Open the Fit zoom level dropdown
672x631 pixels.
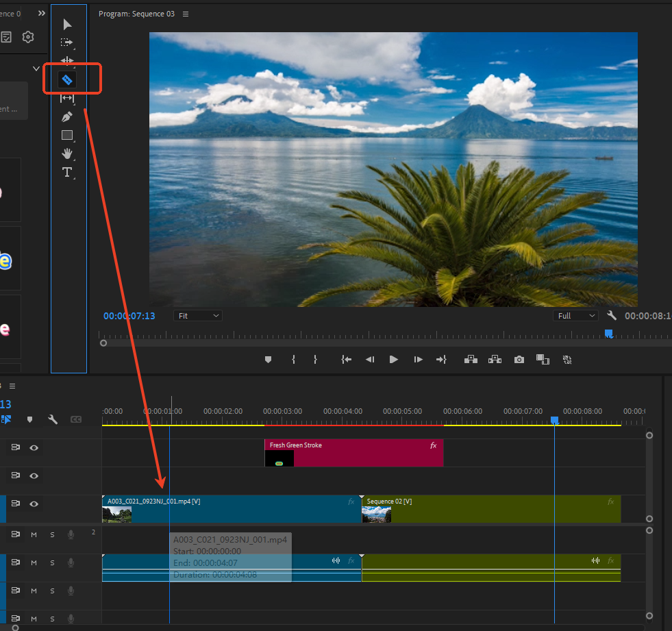click(x=198, y=315)
